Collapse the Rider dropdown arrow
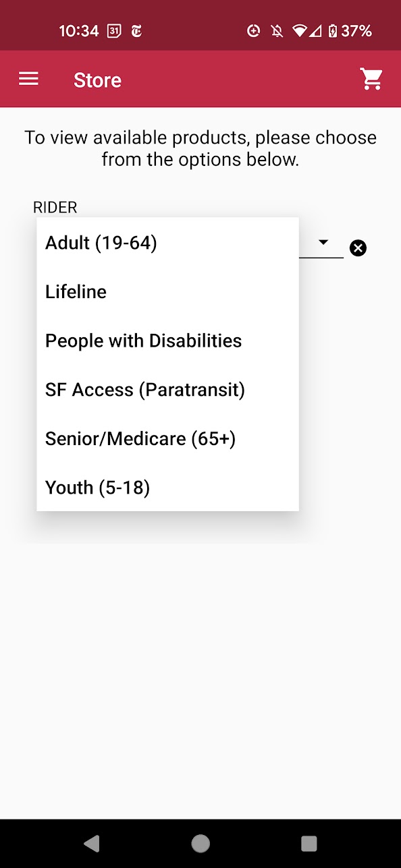Image resolution: width=401 pixels, height=868 pixels. coord(323,242)
